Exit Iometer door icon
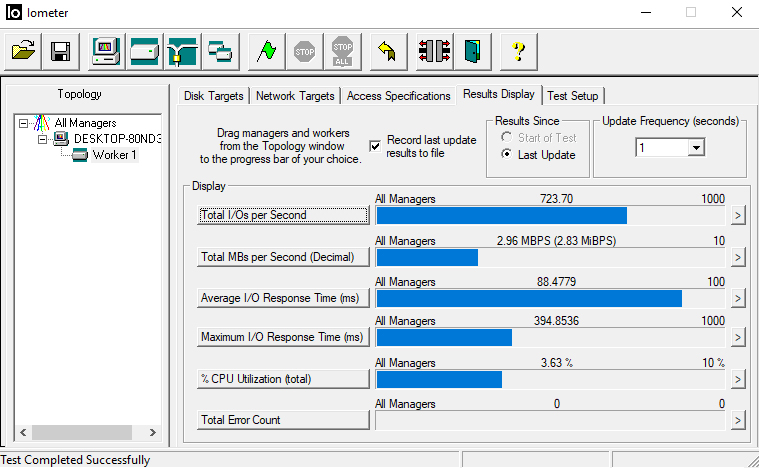Viewport: 759px width, 468px height. coord(472,51)
